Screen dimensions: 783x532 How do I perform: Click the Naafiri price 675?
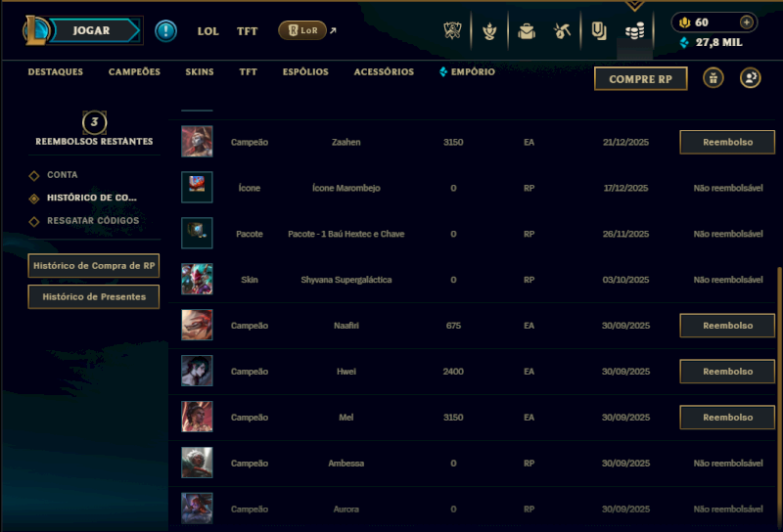click(x=453, y=326)
